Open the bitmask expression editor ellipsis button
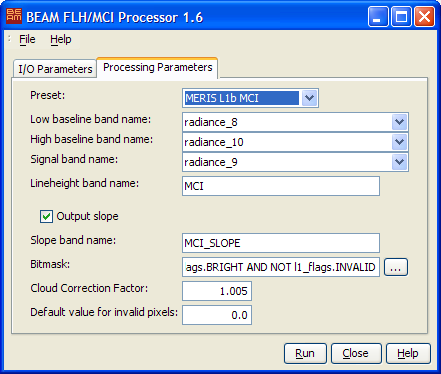The image size is (441, 374). (x=396, y=267)
